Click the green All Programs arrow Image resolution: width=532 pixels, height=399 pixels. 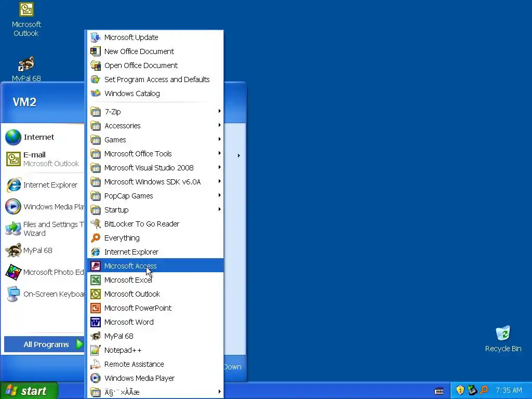click(79, 344)
